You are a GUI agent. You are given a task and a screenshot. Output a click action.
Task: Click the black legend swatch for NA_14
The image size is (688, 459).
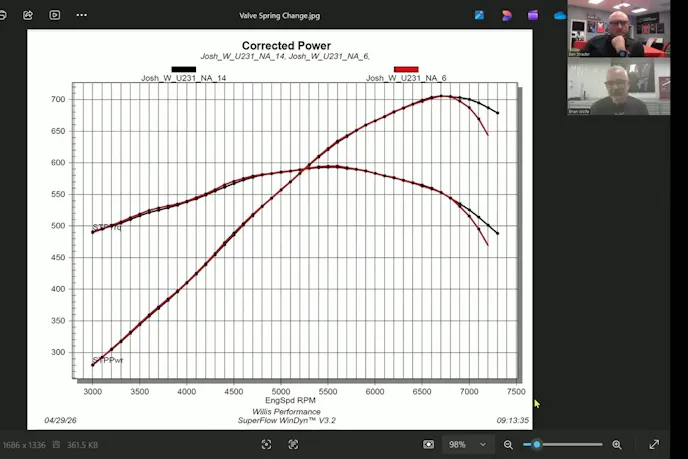point(184,69)
